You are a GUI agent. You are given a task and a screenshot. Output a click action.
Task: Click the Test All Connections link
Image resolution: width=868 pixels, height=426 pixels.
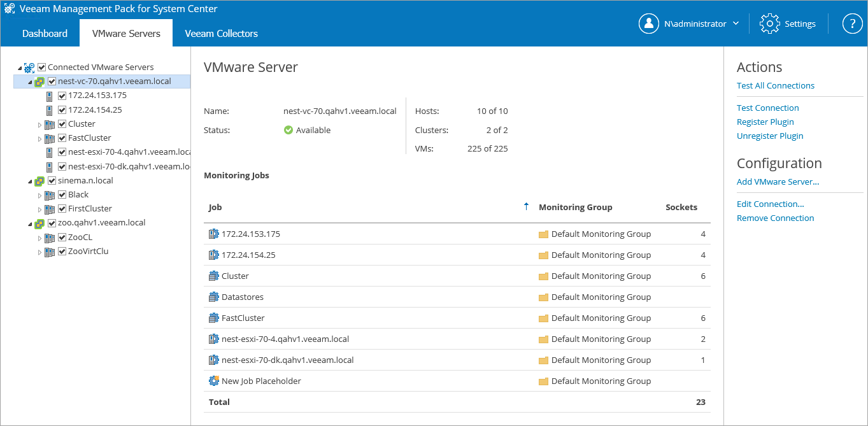point(775,85)
